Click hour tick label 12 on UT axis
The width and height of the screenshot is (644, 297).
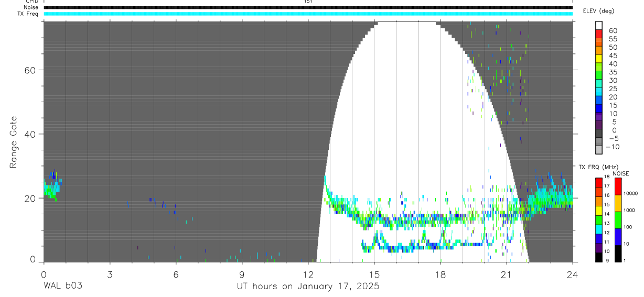[x=308, y=274]
